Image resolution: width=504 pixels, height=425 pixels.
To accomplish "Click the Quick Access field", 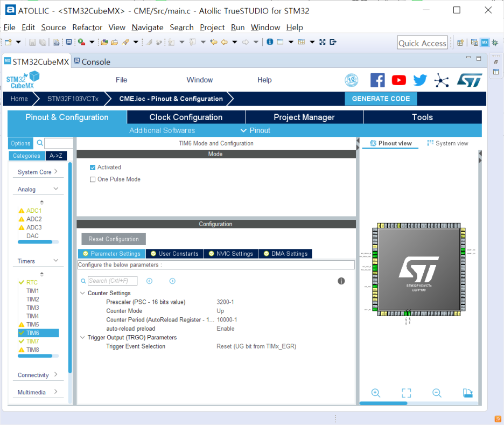I will tap(422, 43).
